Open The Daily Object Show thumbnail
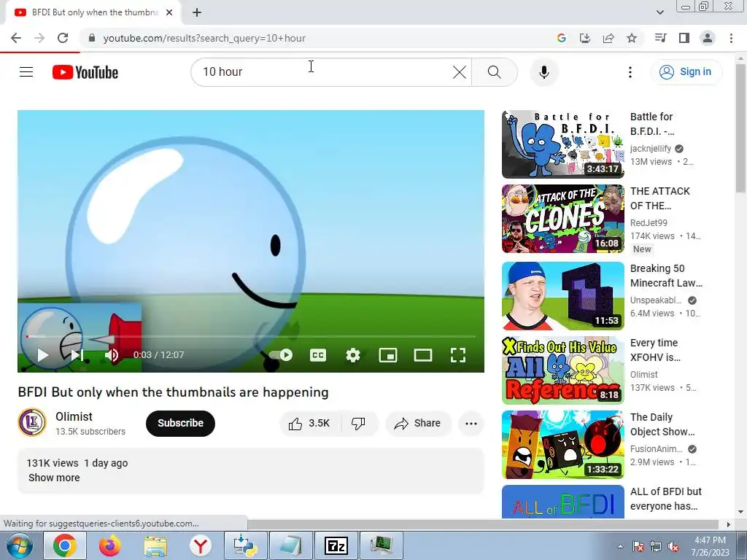 (563, 445)
